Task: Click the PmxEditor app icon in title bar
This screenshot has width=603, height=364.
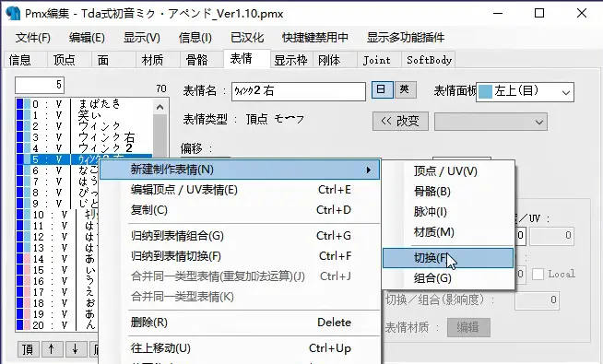Action: coord(13,13)
